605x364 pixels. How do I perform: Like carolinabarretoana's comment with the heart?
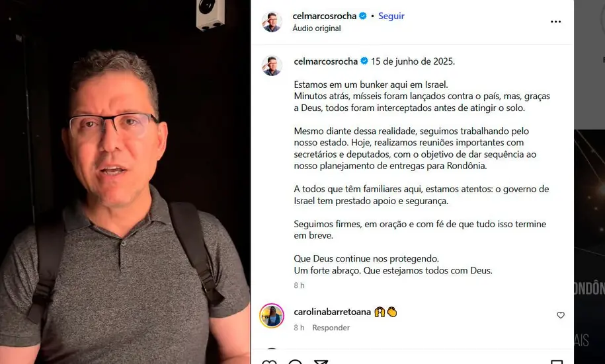[561, 315]
